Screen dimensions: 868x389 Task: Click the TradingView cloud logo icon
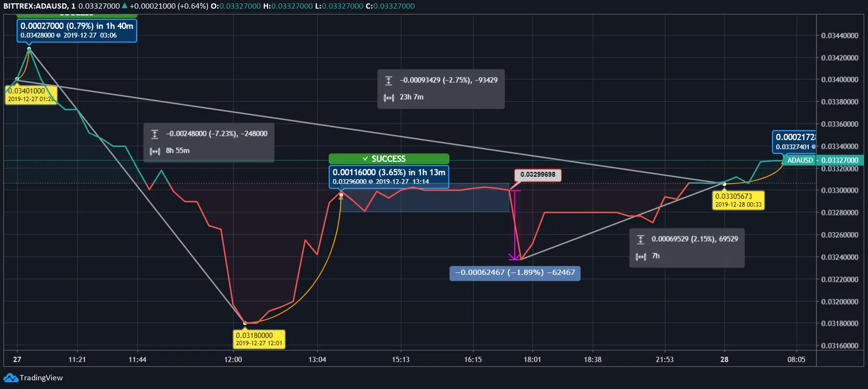[11, 378]
